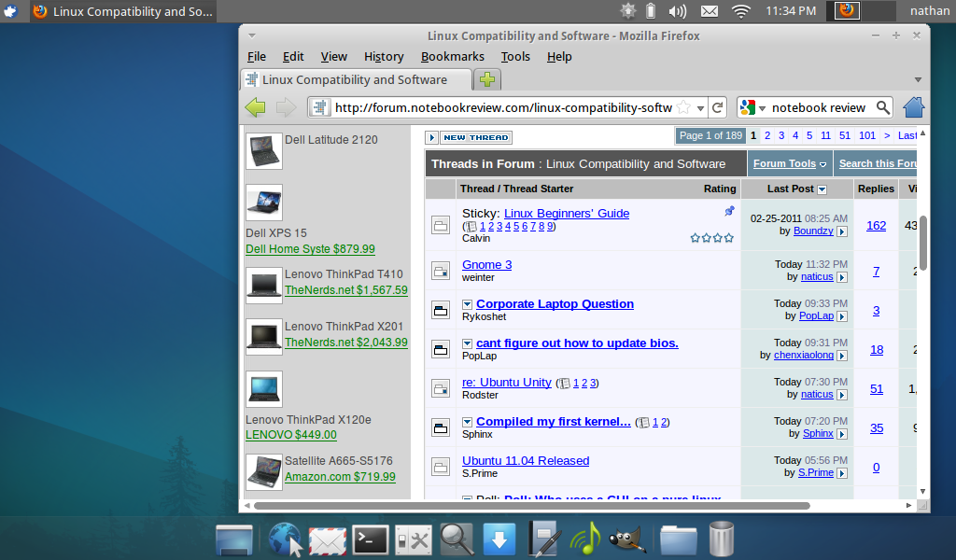Focus the notebook review search box
The image size is (956, 560).
point(818,108)
